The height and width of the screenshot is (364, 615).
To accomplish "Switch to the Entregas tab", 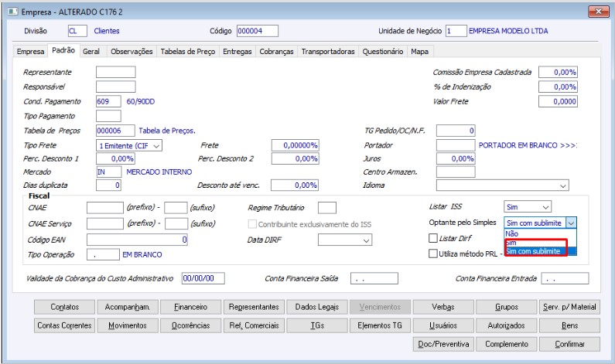I will 237,51.
